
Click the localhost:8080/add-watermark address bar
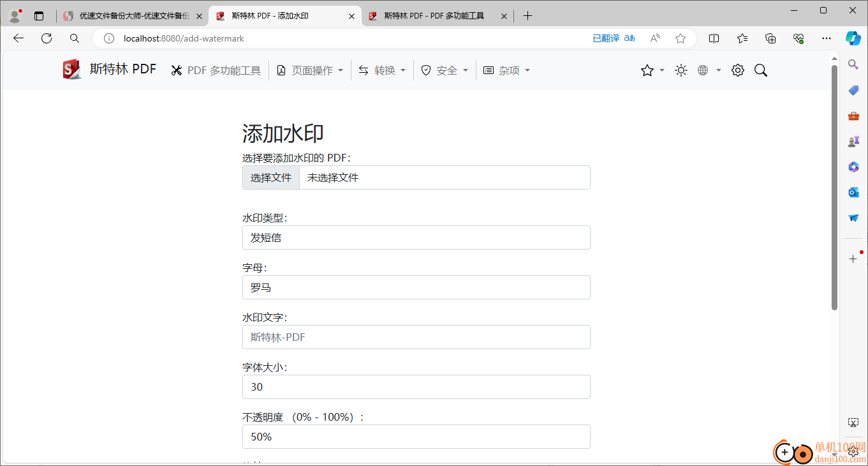pos(184,38)
